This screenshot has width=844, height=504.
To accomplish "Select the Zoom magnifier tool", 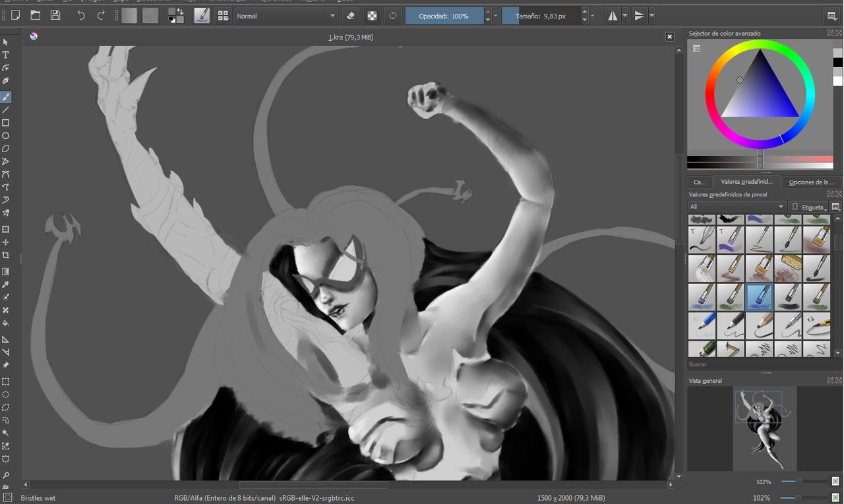I will (x=6, y=475).
